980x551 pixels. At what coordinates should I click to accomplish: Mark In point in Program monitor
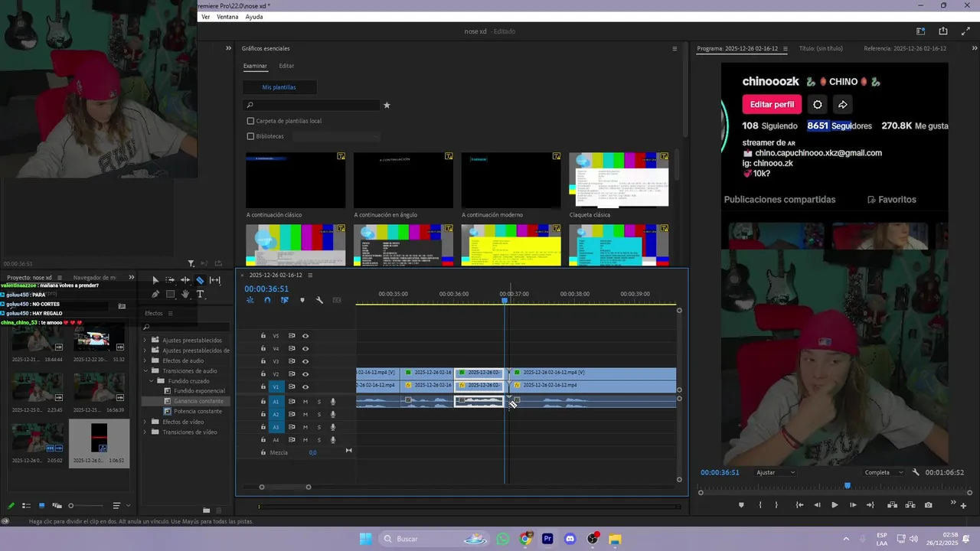(x=759, y=505)
